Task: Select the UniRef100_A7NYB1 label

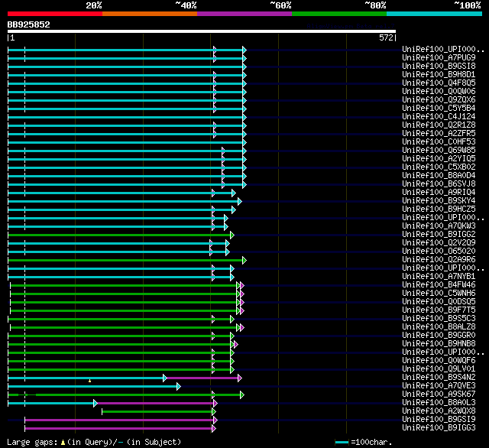Action: point(439,277)
